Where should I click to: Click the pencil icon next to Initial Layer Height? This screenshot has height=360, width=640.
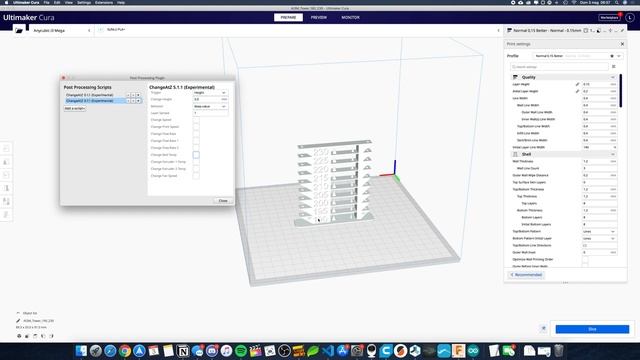point(577,91)
